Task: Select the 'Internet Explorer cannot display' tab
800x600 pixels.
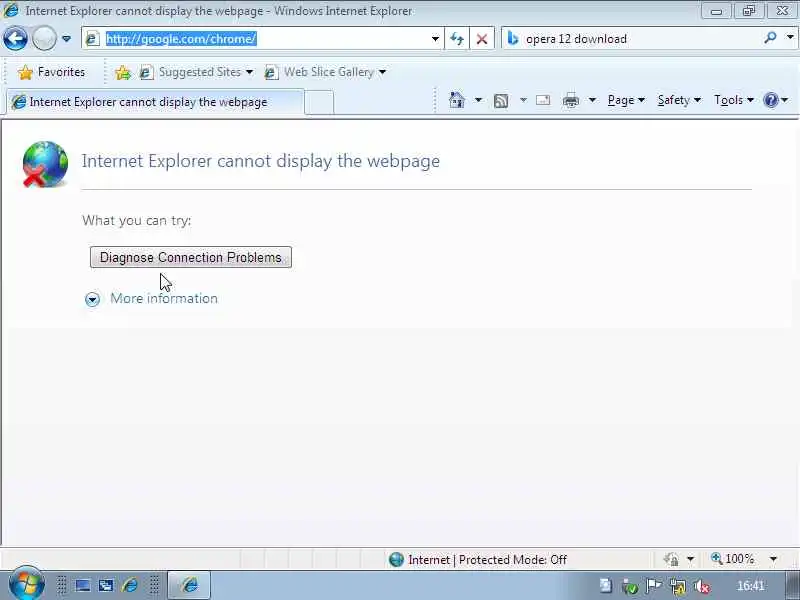Action: [x=155, y=102]
